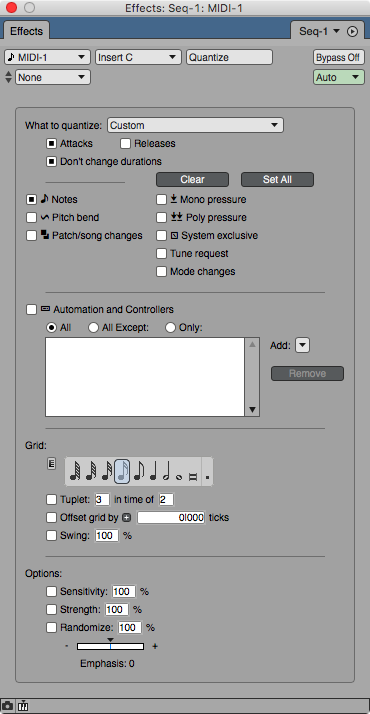Open the What to quantize Custom dropdown
The image size is (370, 714).
point(195,125)
